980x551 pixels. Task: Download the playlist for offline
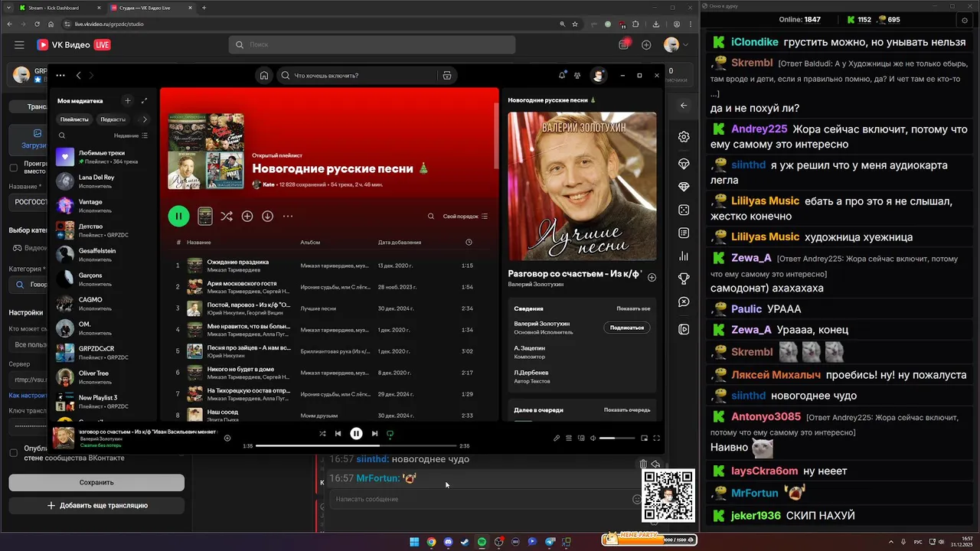click(x=267, y=216)
